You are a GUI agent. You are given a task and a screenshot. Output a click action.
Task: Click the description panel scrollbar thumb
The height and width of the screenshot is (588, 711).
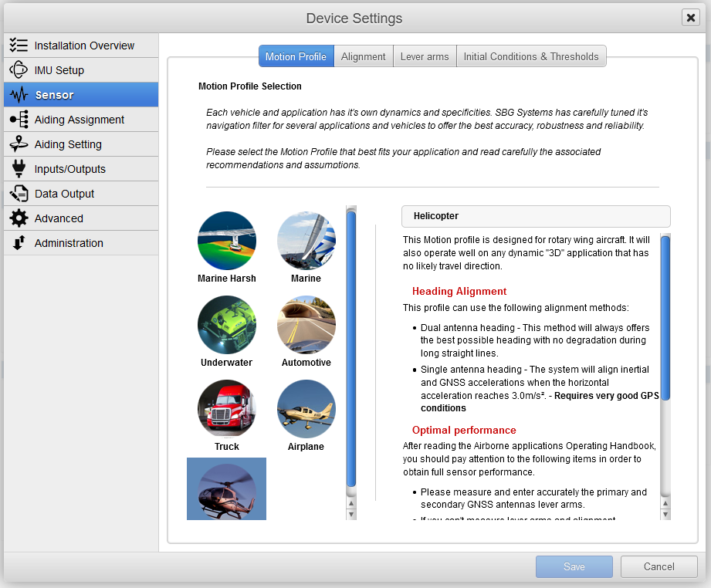(x=665, y=317)
